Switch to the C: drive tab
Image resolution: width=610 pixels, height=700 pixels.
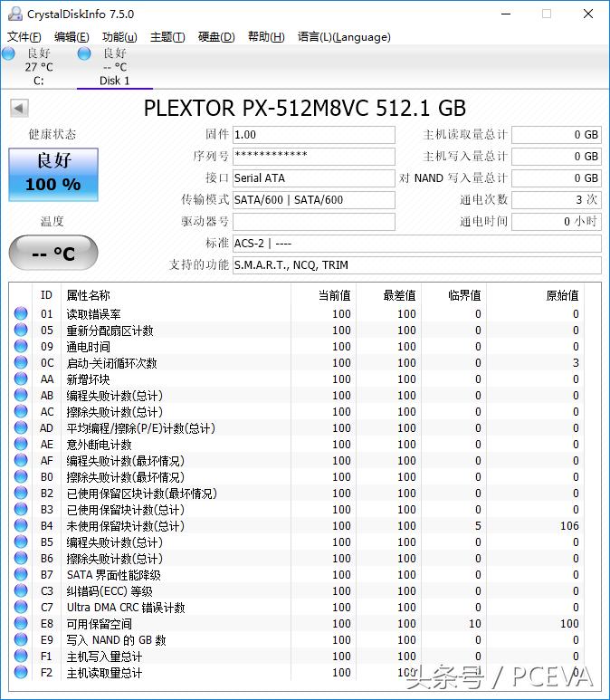tap(38, 67)
